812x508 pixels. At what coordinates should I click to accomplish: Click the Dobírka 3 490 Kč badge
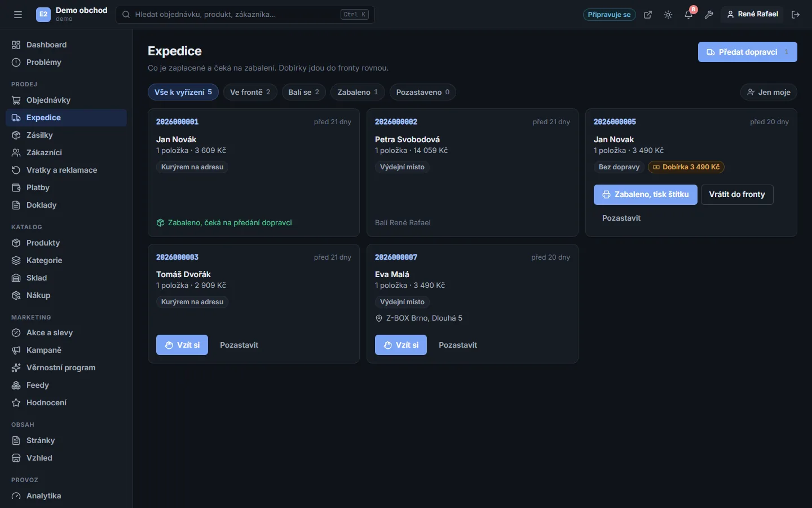(x=686, y=167)
